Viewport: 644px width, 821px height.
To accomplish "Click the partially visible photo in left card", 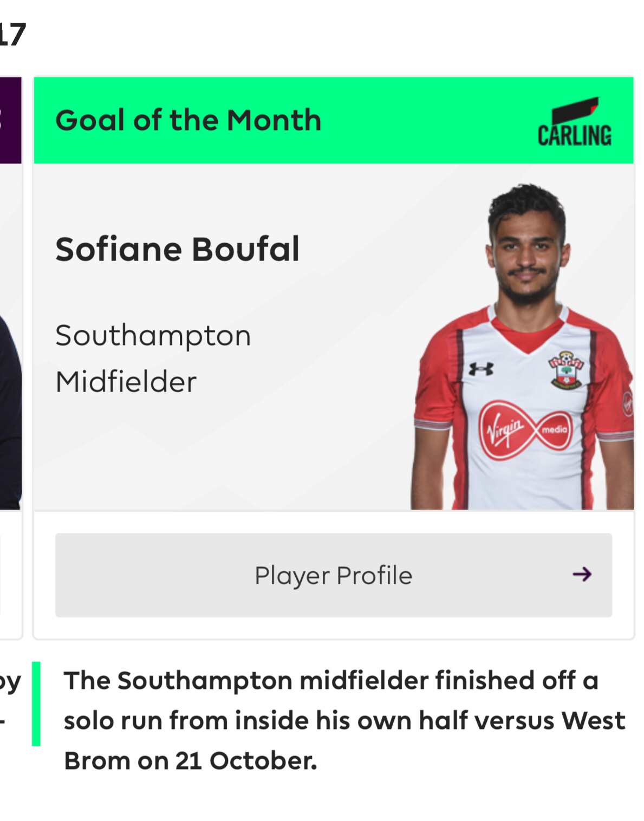I will pos(10,412).
